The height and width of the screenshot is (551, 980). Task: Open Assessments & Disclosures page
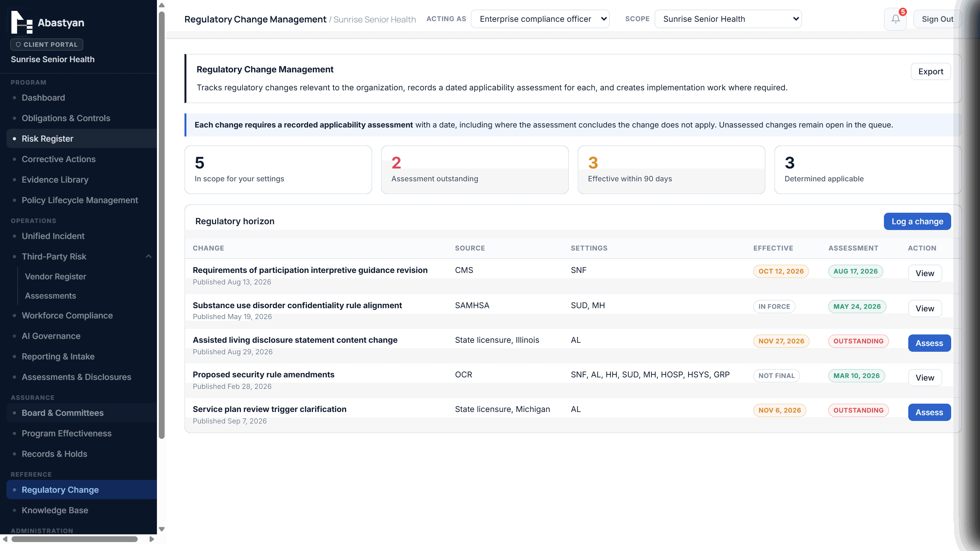(81, 377)
